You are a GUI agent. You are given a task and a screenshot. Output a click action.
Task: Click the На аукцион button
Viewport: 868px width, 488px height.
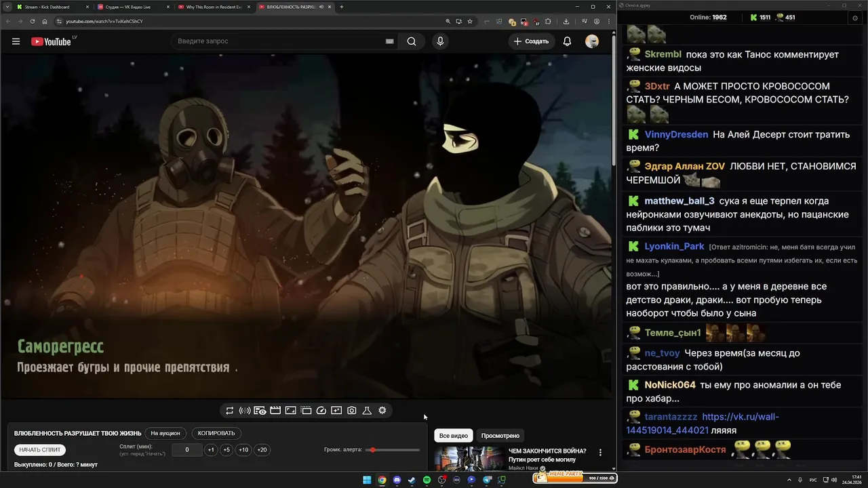(x=165, y=433)
